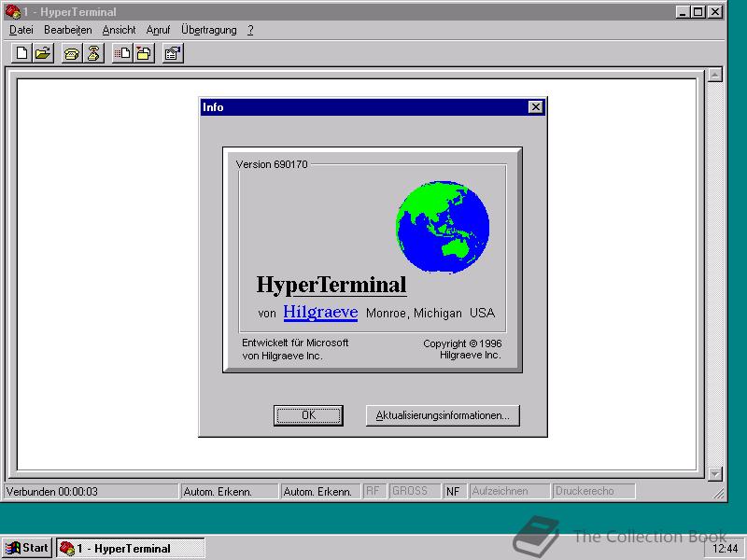Open the Anruf menu

point(158,30)
